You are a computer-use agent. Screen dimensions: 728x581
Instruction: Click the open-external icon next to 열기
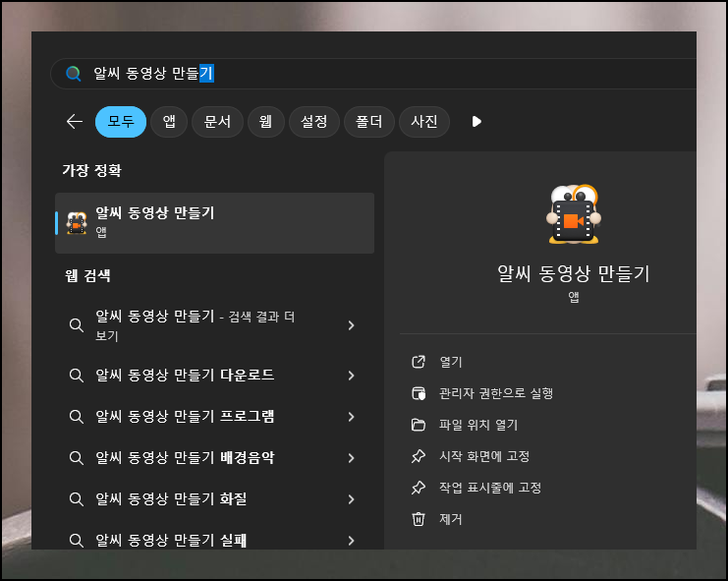coord(419,362)
